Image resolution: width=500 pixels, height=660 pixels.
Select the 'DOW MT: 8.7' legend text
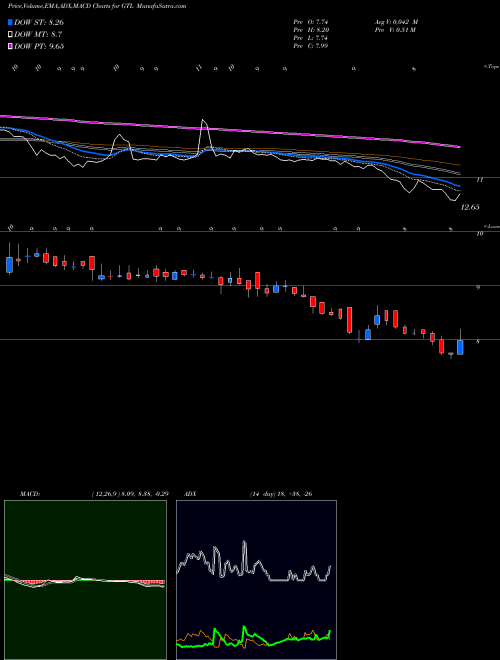[x=36, y=35]
